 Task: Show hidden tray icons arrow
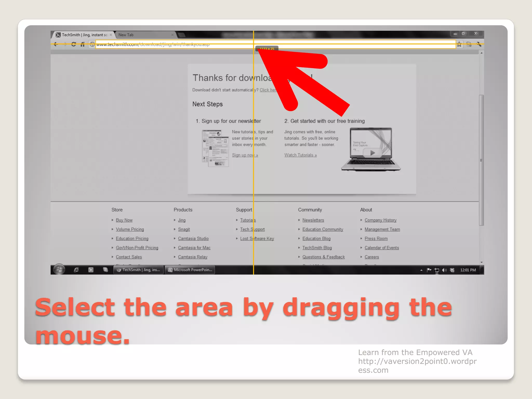(x=421, y=270)
